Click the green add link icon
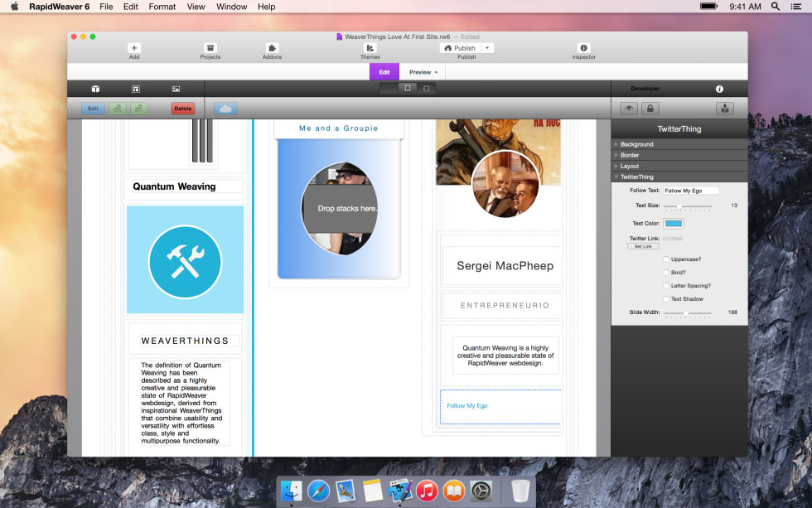Image resolution: width=812 pixels, height=508 pixels. [x=118, y=109]
